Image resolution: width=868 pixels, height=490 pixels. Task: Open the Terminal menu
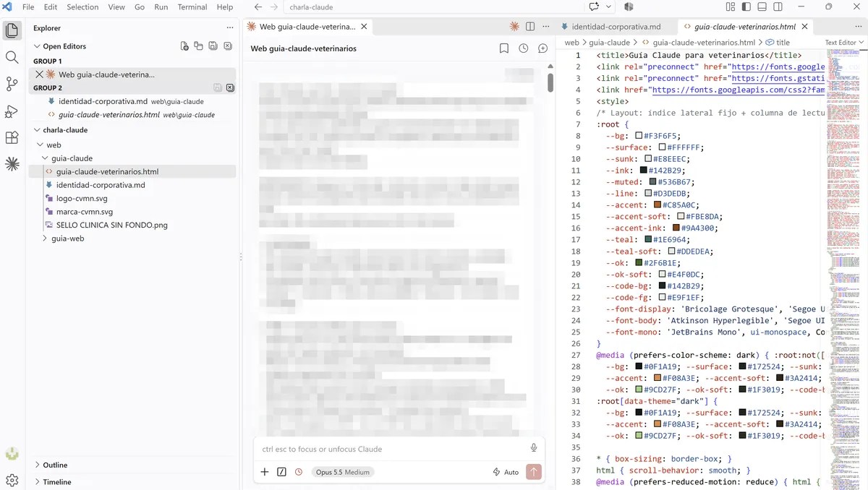pyautogui.click(x=192, y=7)
